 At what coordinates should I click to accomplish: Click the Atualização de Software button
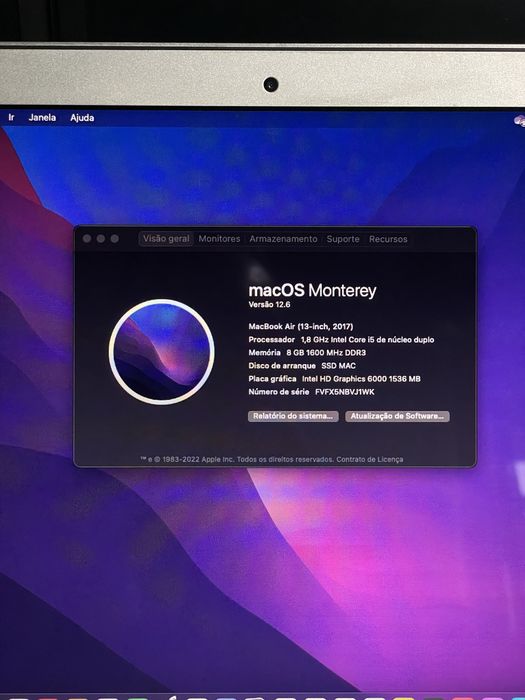pos(397,416)
